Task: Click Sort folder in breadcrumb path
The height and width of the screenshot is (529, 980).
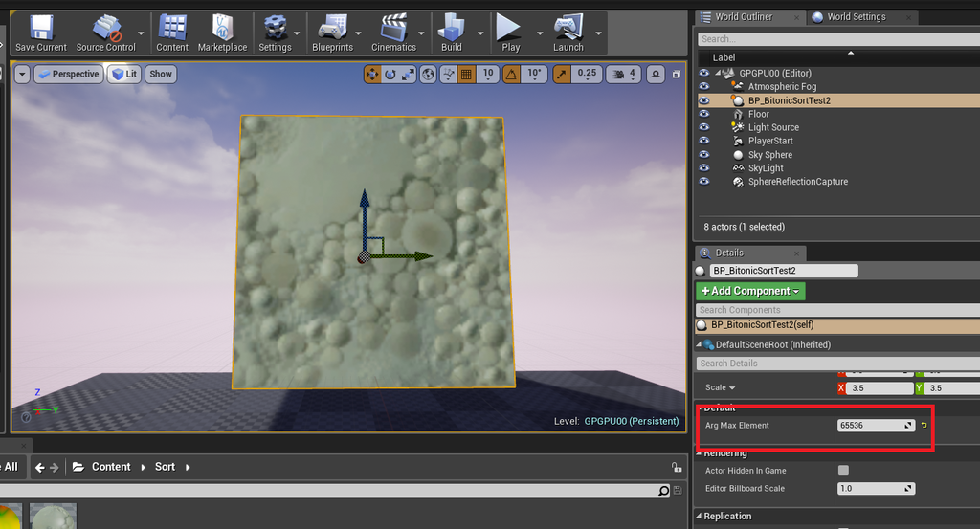Action: click(x=165, y=467)
